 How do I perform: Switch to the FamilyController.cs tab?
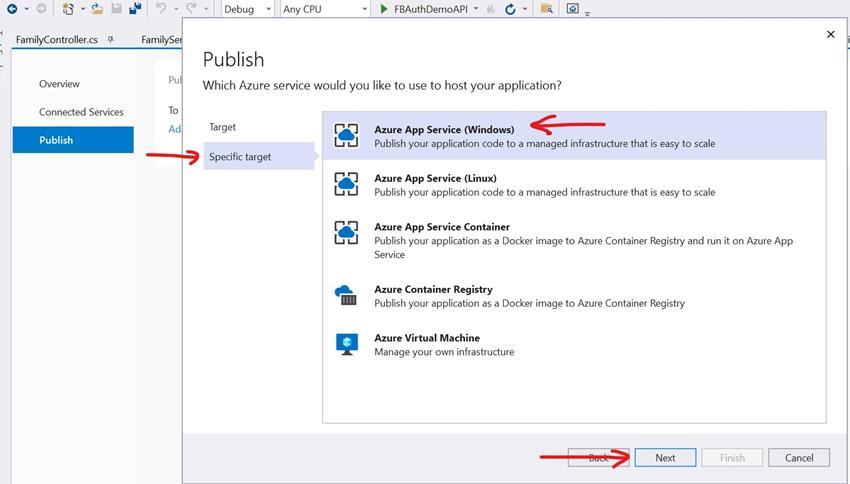[57, 40]
